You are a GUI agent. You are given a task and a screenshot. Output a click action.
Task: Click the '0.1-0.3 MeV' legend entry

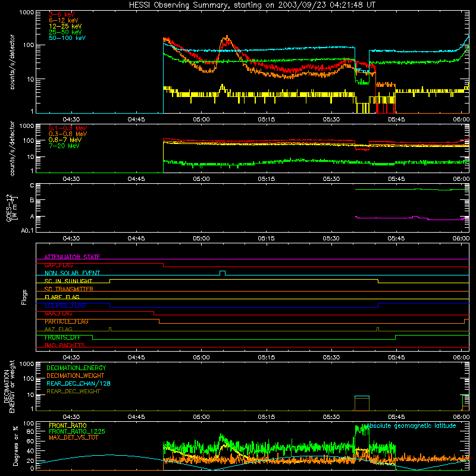(68, 128)
